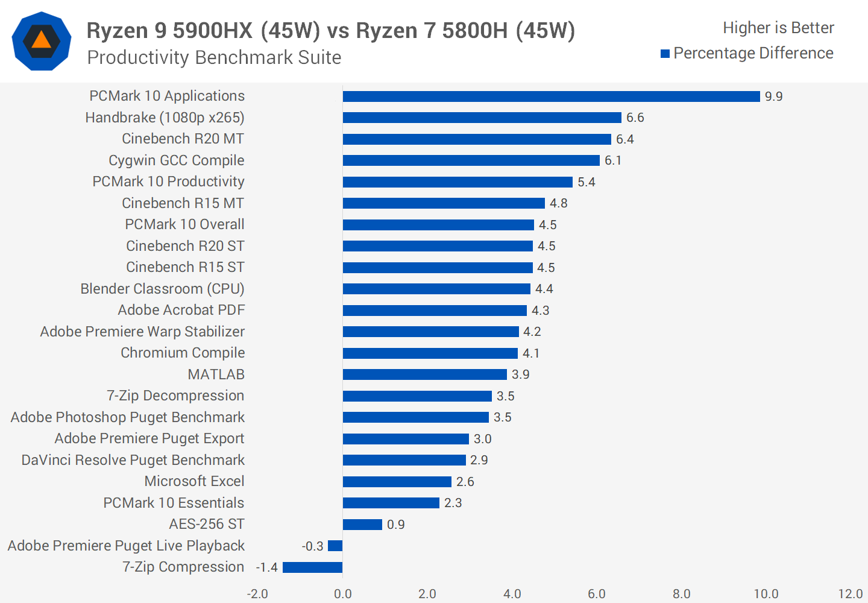Click the -2.0 x-axis tick label
The width and height of the screenshot is (868, 603).
257,594
